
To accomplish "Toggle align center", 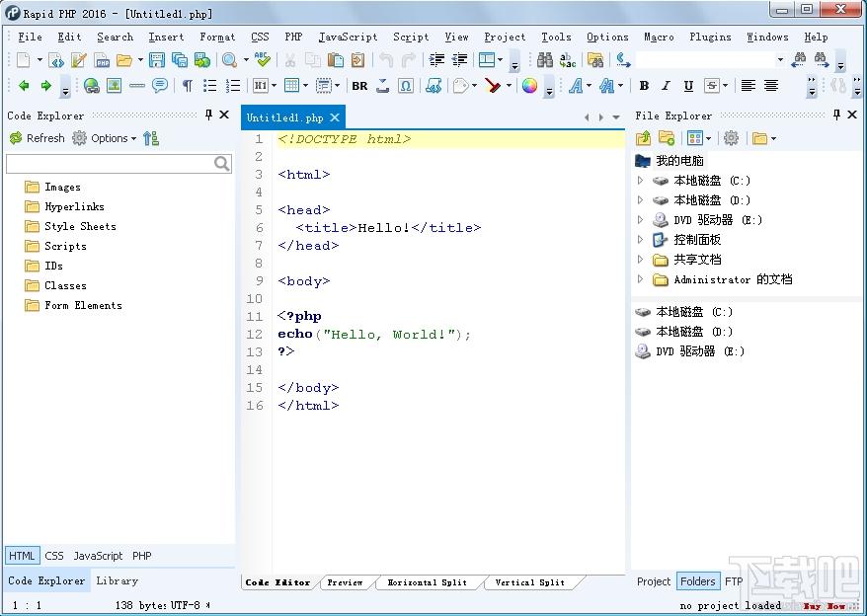I will [771, 86].
